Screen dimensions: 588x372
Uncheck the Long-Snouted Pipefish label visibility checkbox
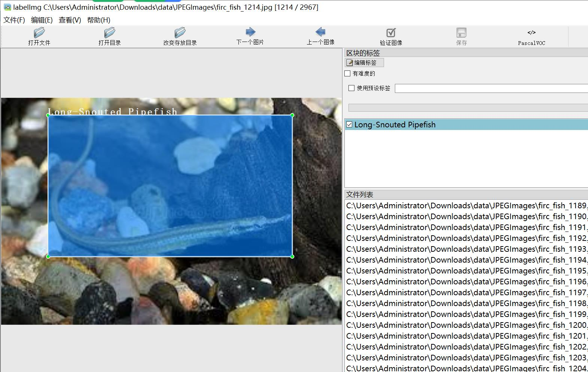coord(349,124)
